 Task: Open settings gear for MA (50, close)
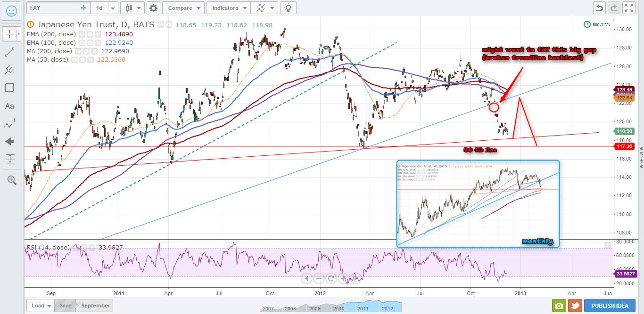tap(83, 60)
